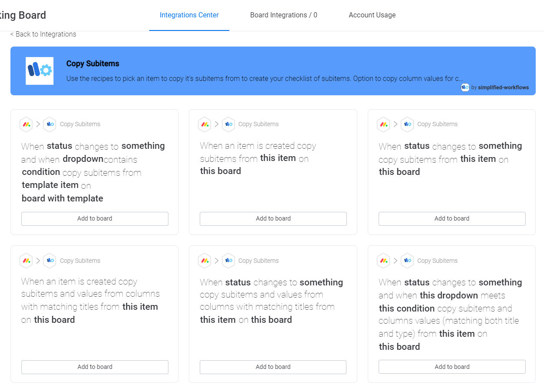544x392 pixels.
Task: Click the monday.com hexagon icon on the first recipe card
Action: tap(26, 124)
